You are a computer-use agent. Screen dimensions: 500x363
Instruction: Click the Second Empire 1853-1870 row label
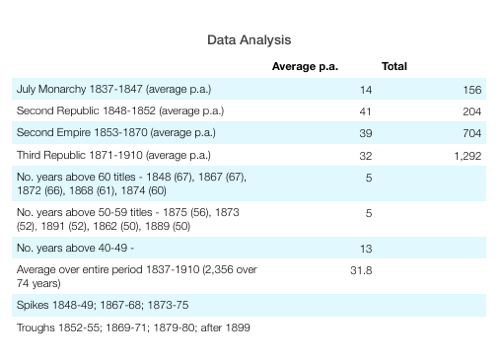[116, 133]
